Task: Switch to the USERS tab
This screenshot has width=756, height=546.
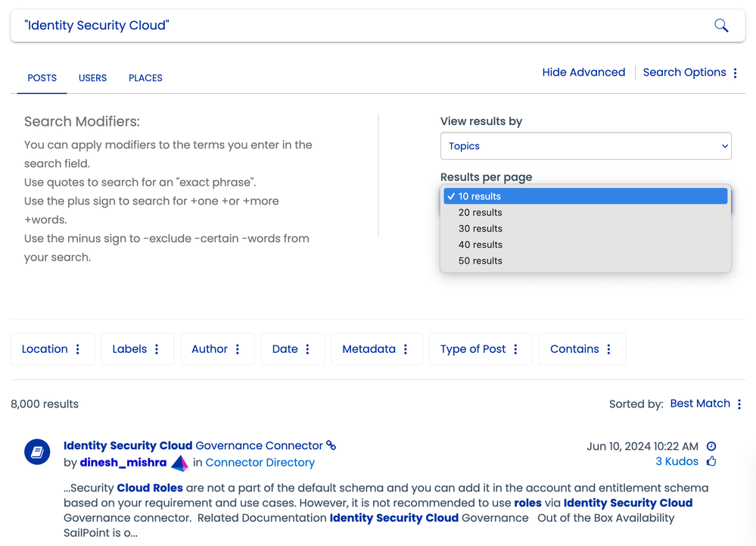Action: point(92,78)
